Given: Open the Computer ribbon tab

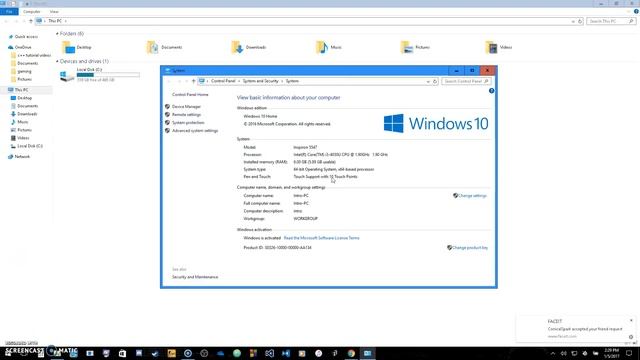Looking at the screenshot, I should coord(31,12).
